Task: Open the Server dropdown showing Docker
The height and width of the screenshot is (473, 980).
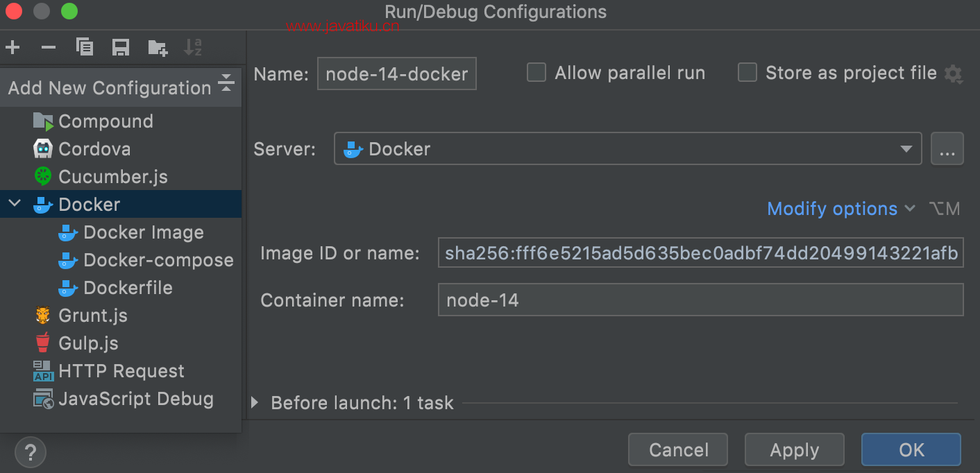Action: 627,149
